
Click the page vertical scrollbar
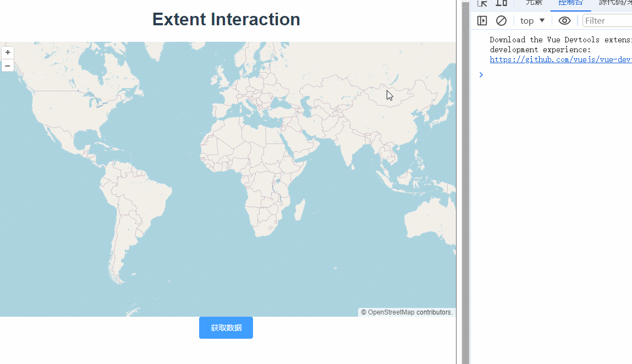coord(465,182)
